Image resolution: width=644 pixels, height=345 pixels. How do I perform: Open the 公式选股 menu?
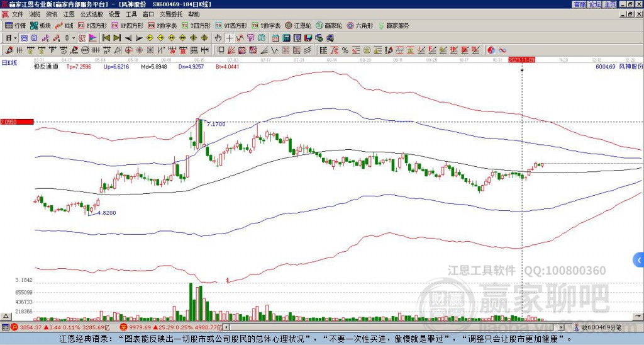pyautogui.click(x=92, y=14)
